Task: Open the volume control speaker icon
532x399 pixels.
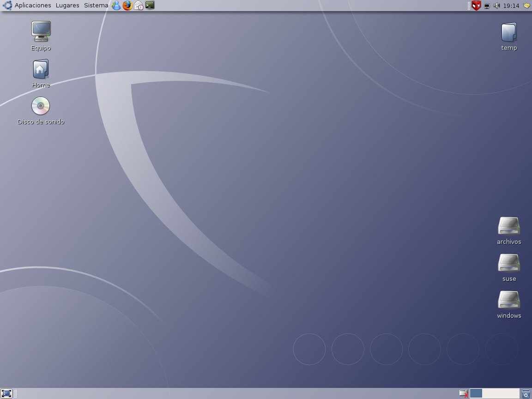Action: point(496,6)
